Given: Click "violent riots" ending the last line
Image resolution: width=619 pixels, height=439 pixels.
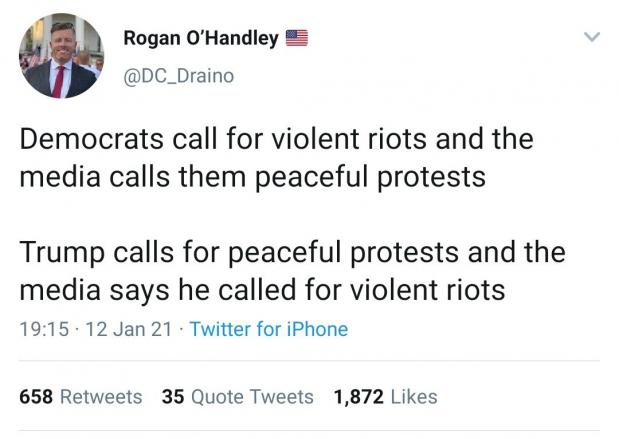Looking at the screenshot, I should pos(428,290).
